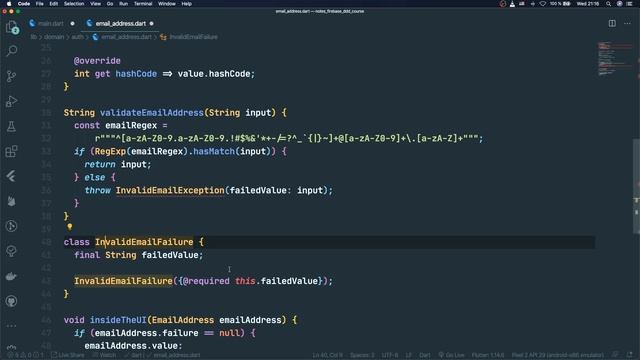The height and width of the screenshot is (360, 640).
Task: Click the insideTheUI function name
Action: pos(118,320)
